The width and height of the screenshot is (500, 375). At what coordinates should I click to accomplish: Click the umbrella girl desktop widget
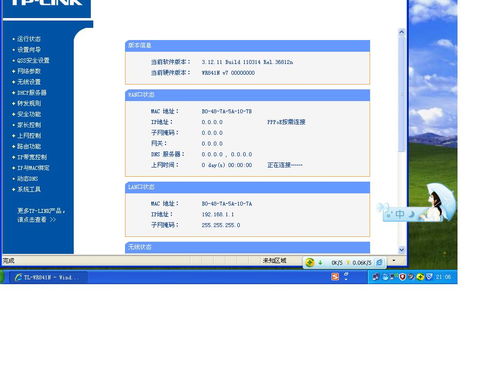click(438, 202)
